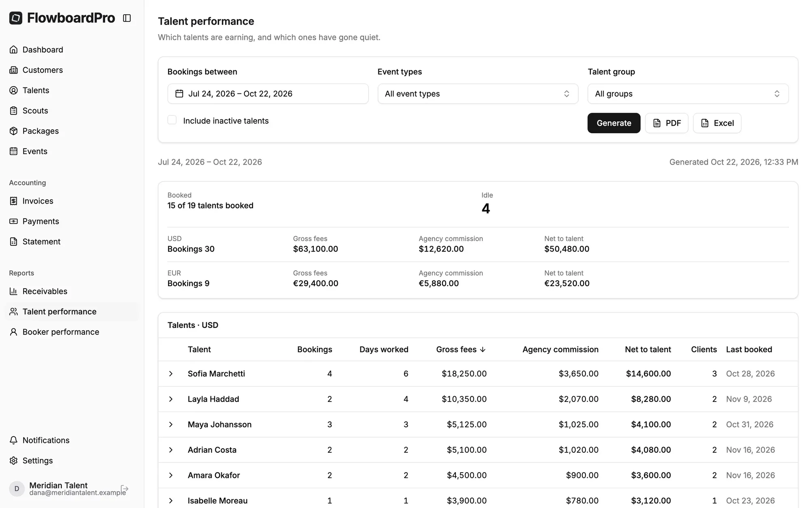Click the Generate button
The image size is (812, 508).
coord(614,123)
